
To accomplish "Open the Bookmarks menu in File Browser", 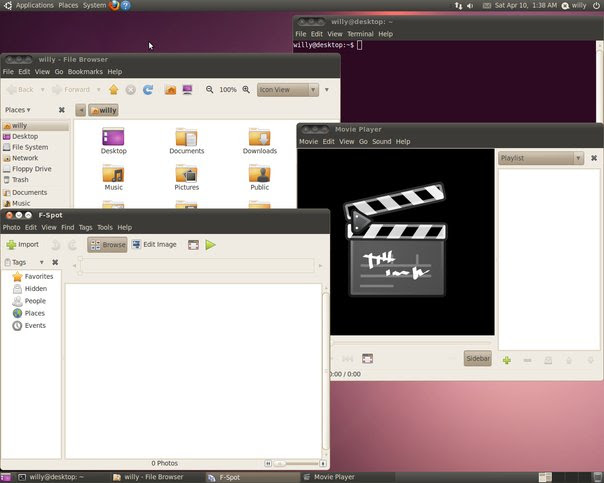I will (x=85, y=72).
